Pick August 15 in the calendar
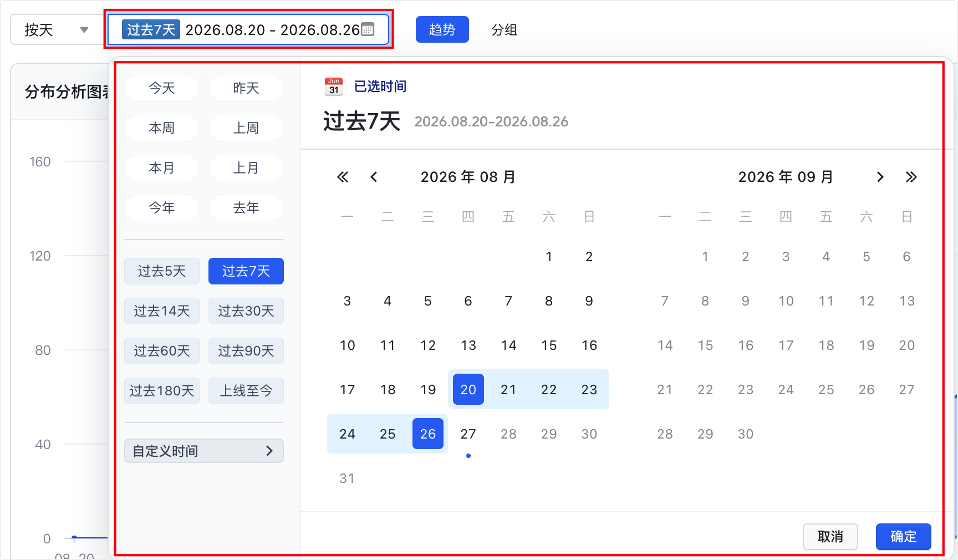 549,345
